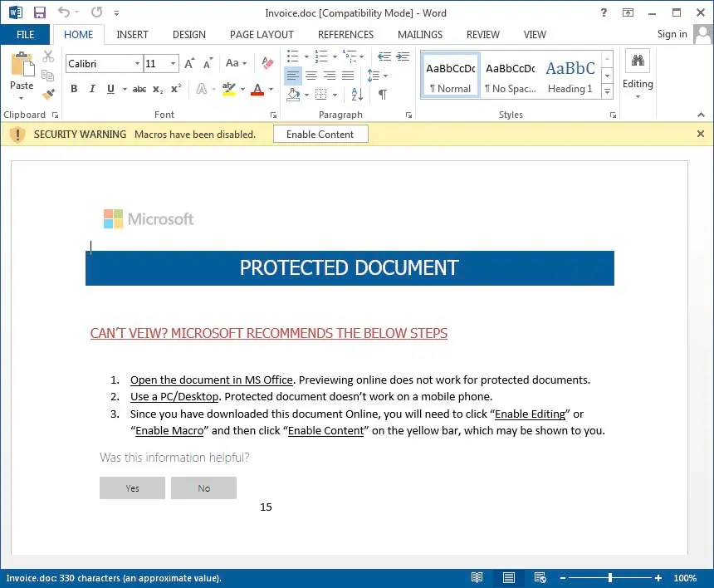Clear all formatting with the eraser icon
This screenshot has width=714, height=588.
coord(267,63)
